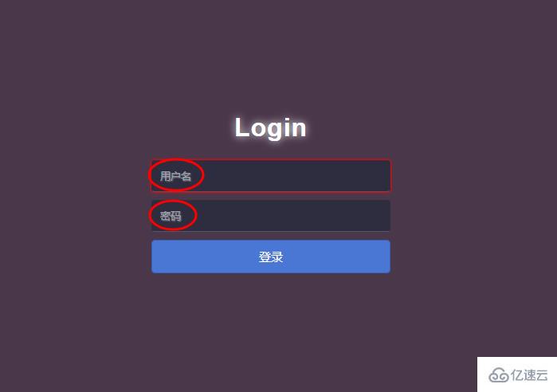Select the red-bordered username box

(x=271, y=176)
